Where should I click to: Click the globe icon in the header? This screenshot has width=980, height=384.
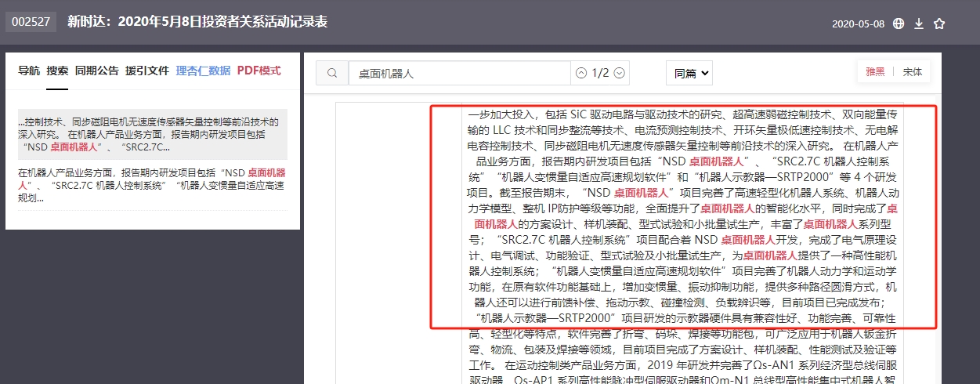pyautogui.click(x=899, y=24)
